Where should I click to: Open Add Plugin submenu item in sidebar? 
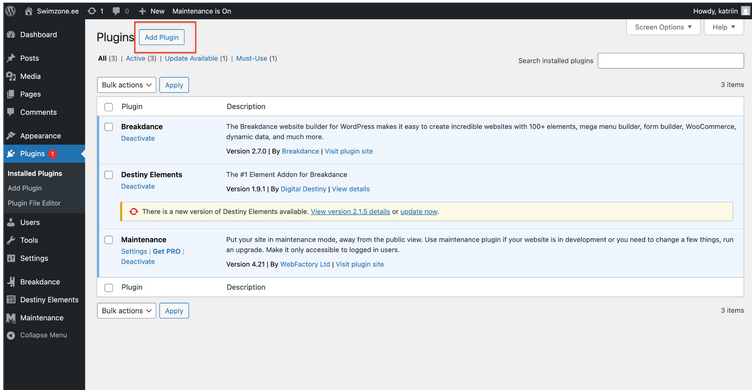(25, 188)
